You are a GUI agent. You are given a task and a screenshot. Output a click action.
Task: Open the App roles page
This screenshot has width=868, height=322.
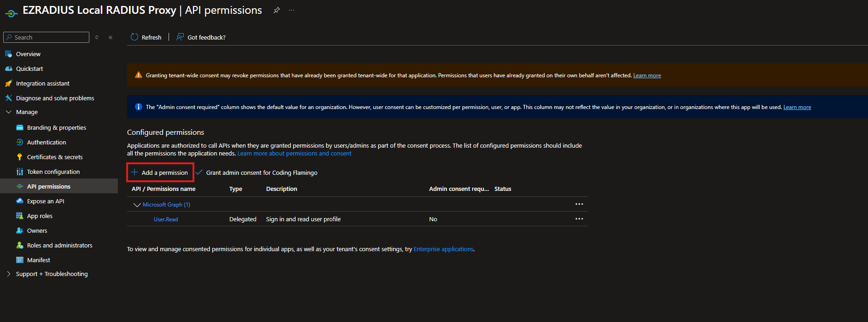click(x=40, y=216)
